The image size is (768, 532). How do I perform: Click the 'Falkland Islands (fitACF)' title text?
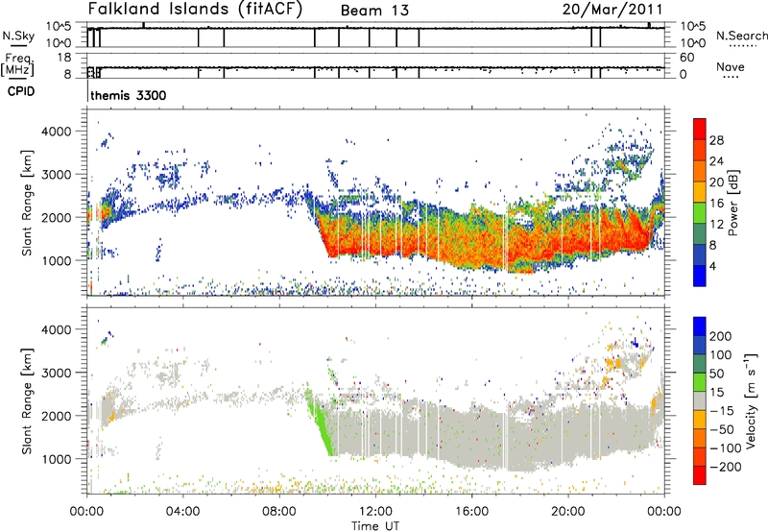(x=195, y=9)
